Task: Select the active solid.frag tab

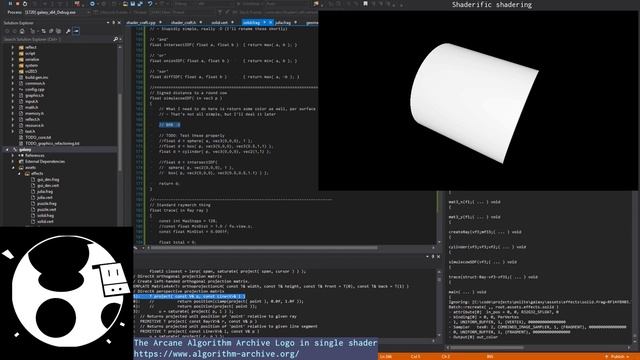Action: tap(251, 22)
